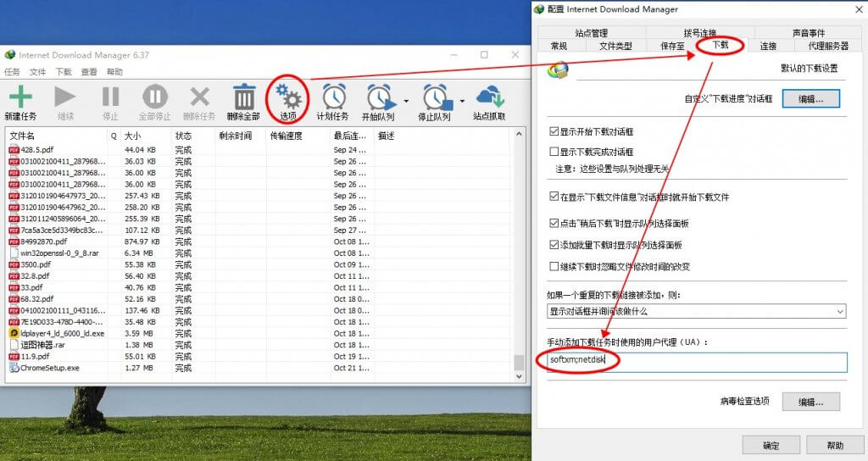Click the 开始队列 clock icon
Viewport: 868px width, 461px height.
(x=381, y=97)
